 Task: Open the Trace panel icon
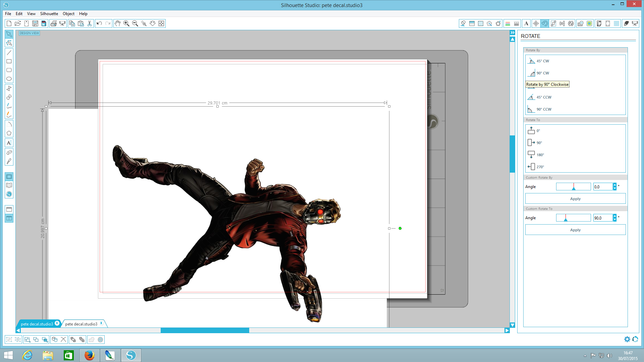click(x=589, y=23)
